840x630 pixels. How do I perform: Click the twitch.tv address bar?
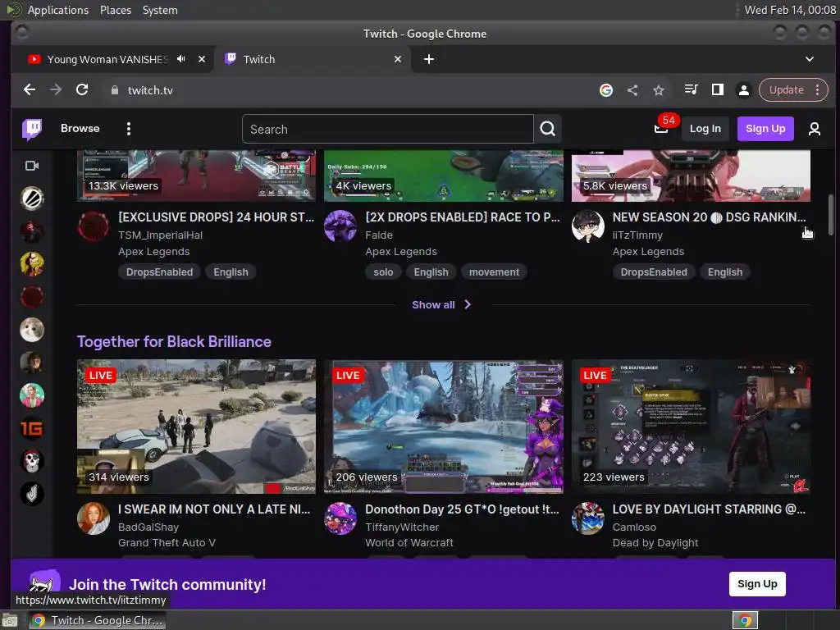(x=348, y=90)
